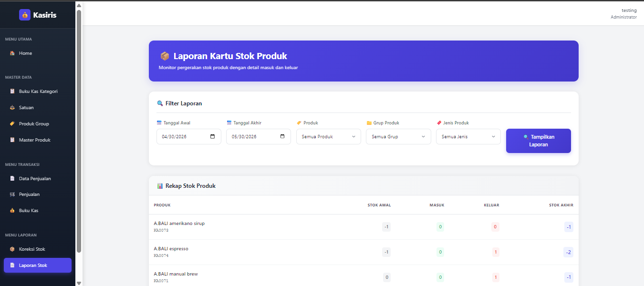
Task: Open Koreksi Stok report page
Action: tap(38, 249)
